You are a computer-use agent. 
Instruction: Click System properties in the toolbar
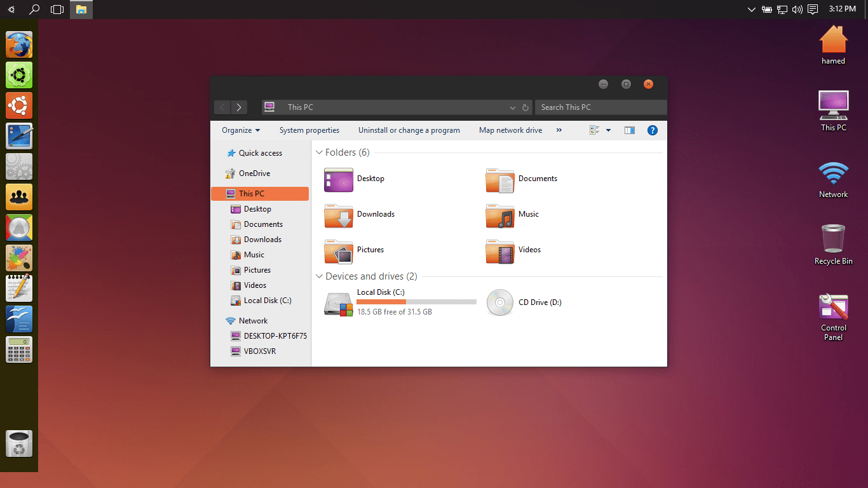[x=309, y=130]
